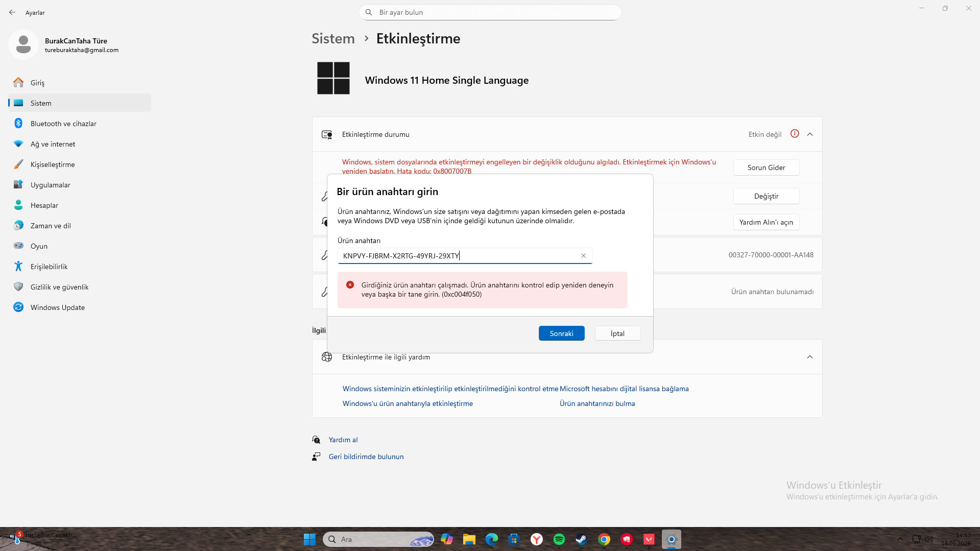Screen dimensions: 980x551
Task: Click the Sorun Gider button
Action: pos(766,167)
